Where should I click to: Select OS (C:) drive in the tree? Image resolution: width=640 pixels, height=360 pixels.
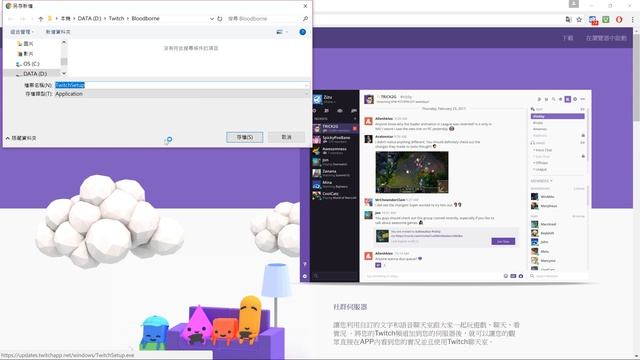click(28, 64)
